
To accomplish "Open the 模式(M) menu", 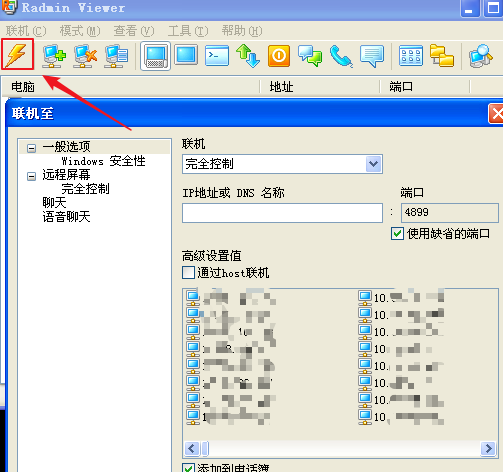I will (80, 31).
